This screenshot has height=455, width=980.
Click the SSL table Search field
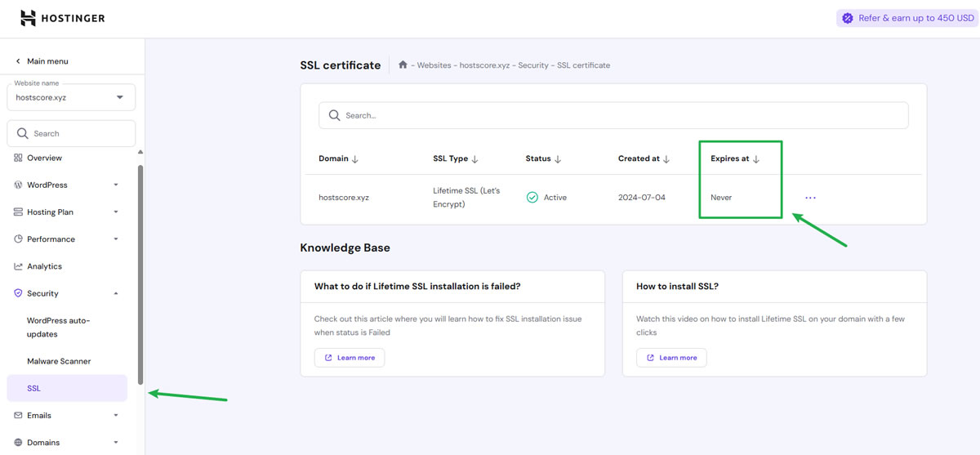pos(613,115)
